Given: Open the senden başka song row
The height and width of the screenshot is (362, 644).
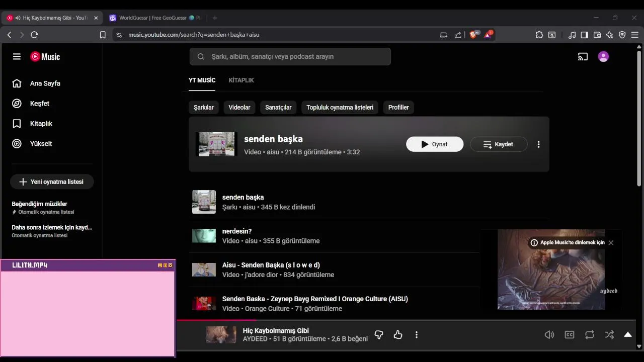Looking at the screenshot, I should tap(369, 202).
